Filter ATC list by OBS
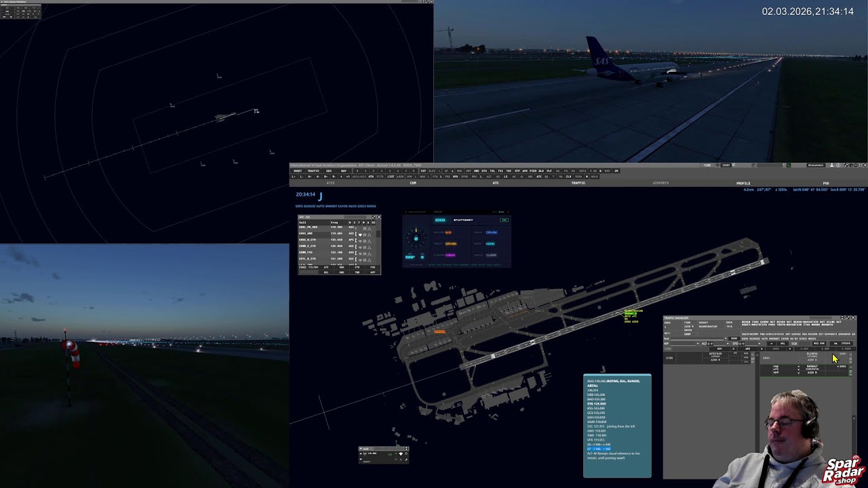 pos(342,267)
